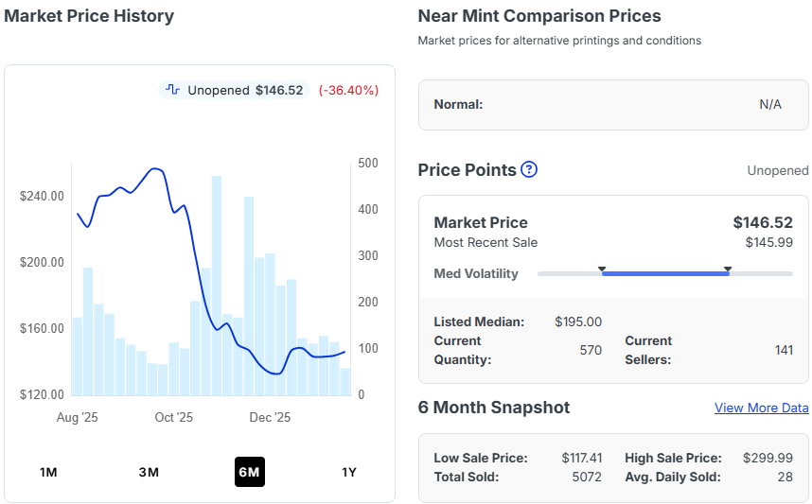Open the View More Data link

click(761, 408)
